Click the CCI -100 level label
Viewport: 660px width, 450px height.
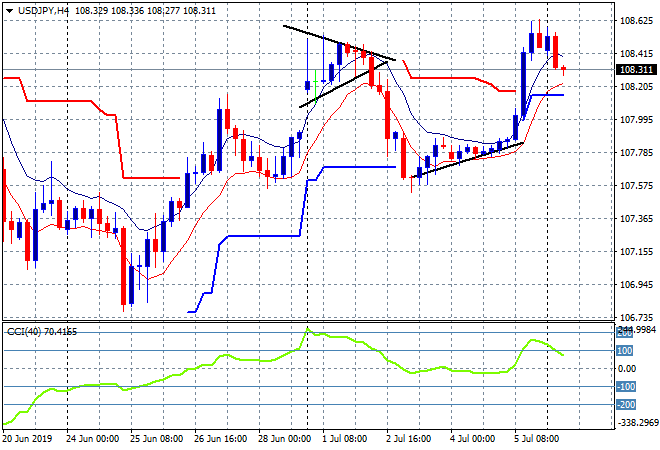click(x=625, y=386)
